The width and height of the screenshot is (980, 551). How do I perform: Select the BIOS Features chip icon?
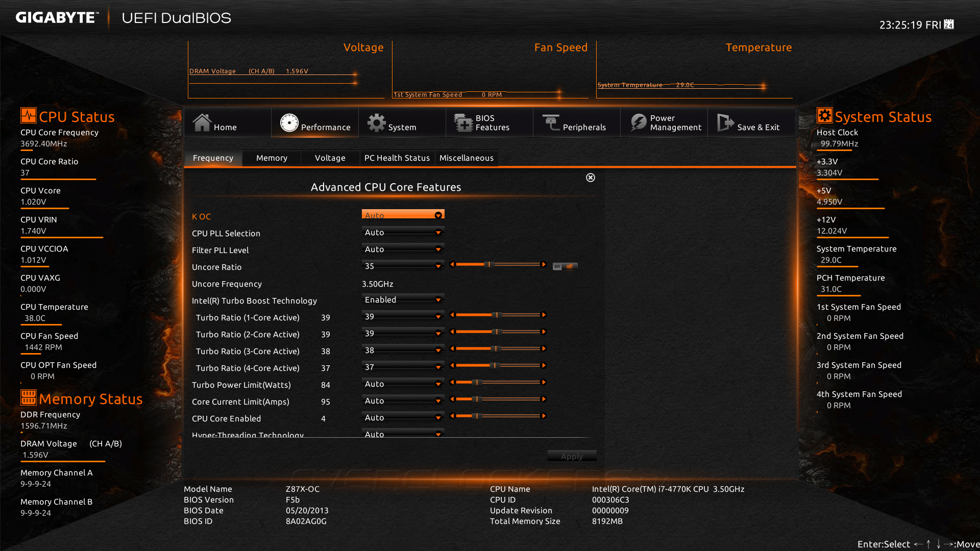pyautogui.click(x=463, y=122)
